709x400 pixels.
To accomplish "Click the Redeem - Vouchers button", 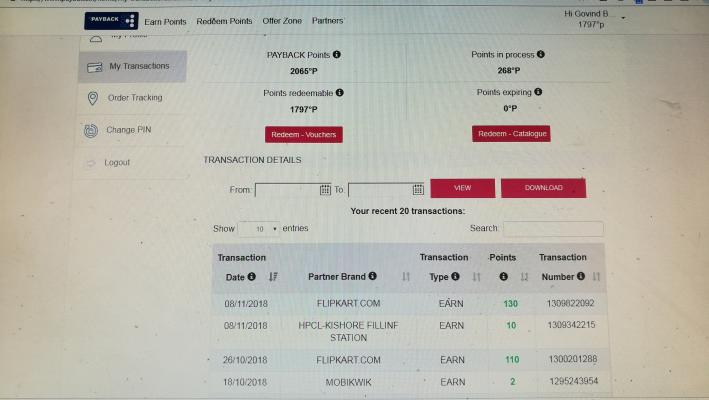I will tap(304, 134).
